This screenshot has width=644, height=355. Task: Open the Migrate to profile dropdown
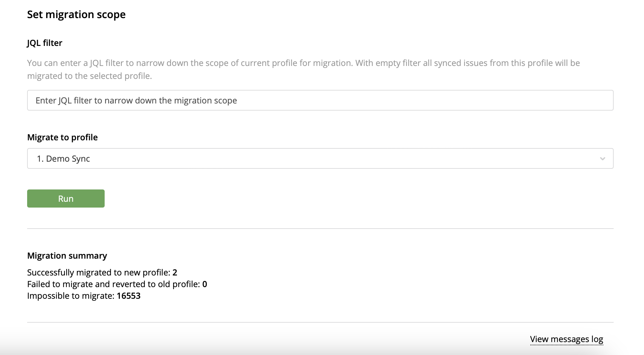click(320, 158)
